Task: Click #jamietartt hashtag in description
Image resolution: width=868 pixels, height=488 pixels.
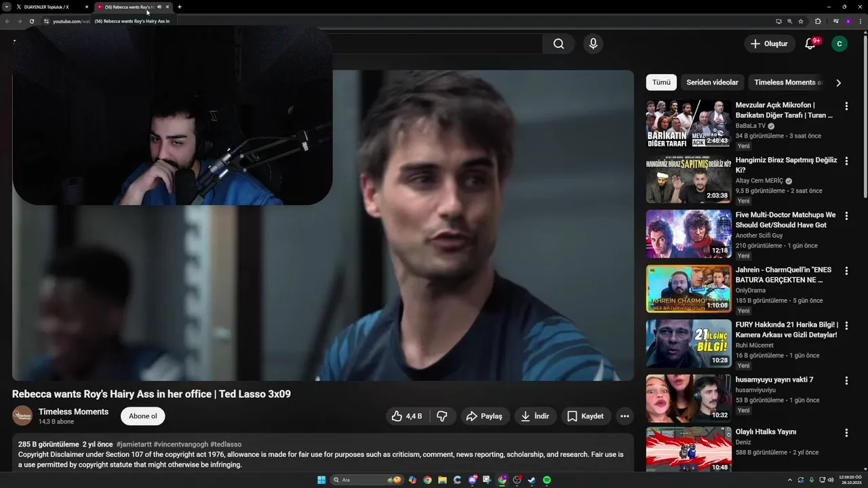Action: (134, 445)
